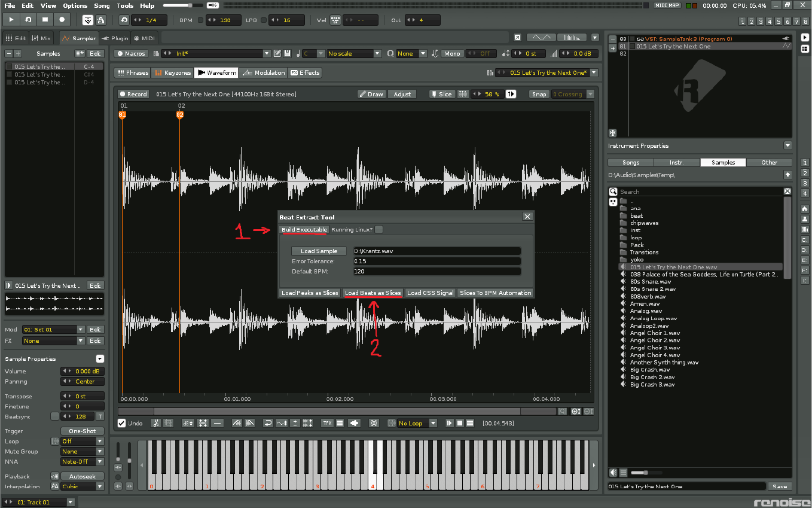
Task: Click the Record transport button
Action: [x=62, y=20]
